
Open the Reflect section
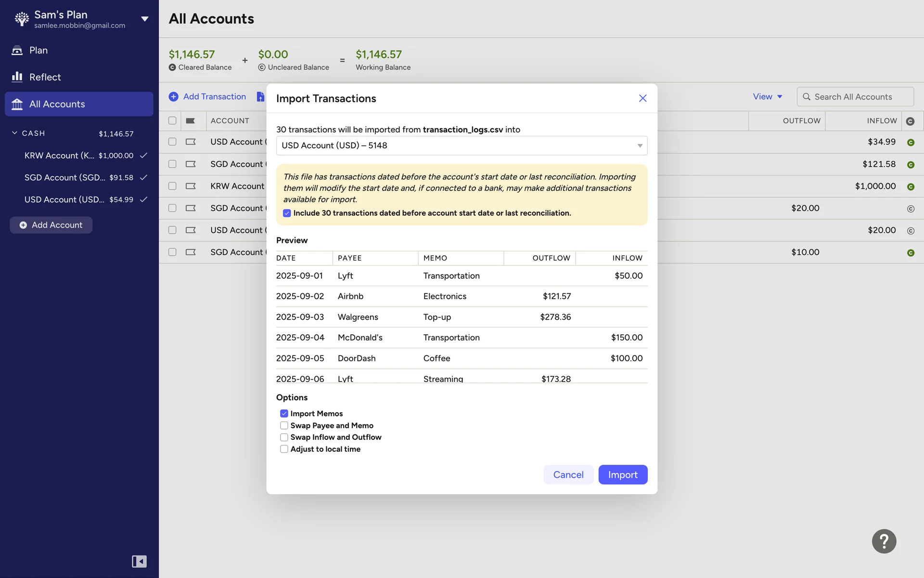click(45, 77)
